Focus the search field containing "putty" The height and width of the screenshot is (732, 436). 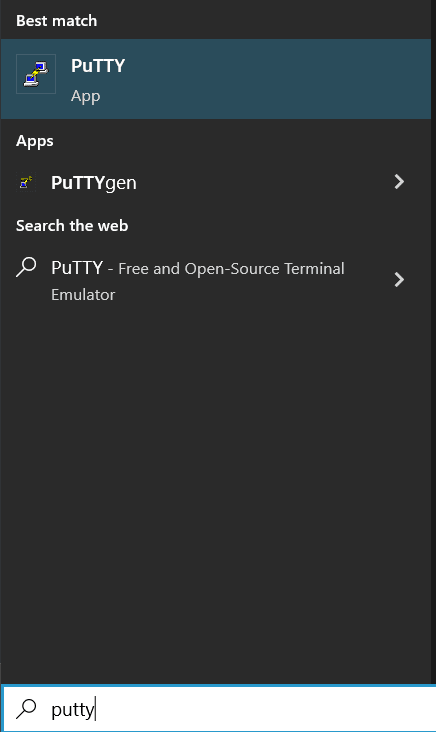[219, 709]
